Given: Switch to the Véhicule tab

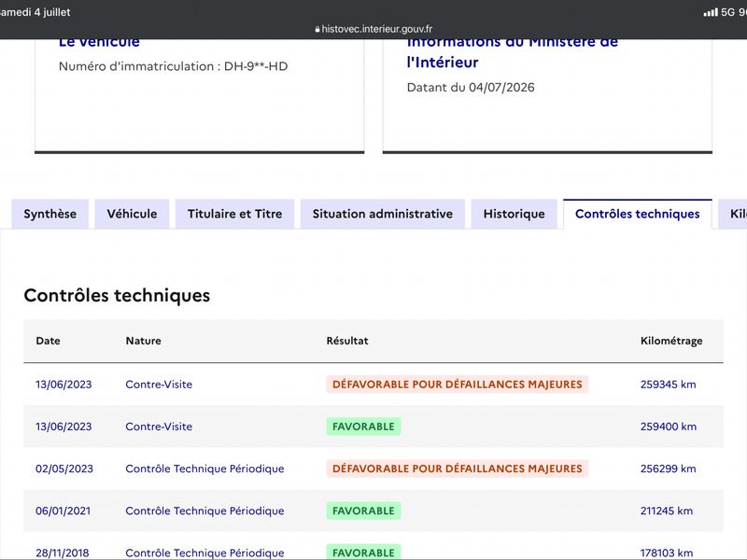Looking at the screenshot, I should 132,214.
